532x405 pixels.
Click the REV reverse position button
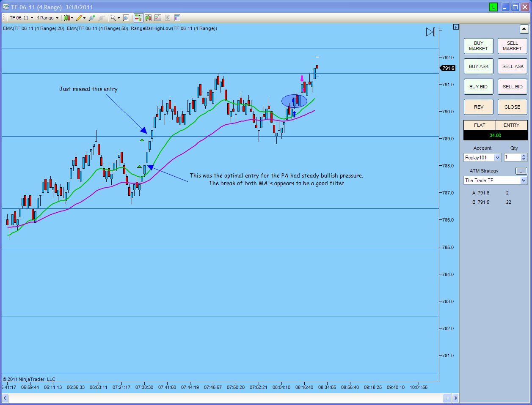pos(478,107)
